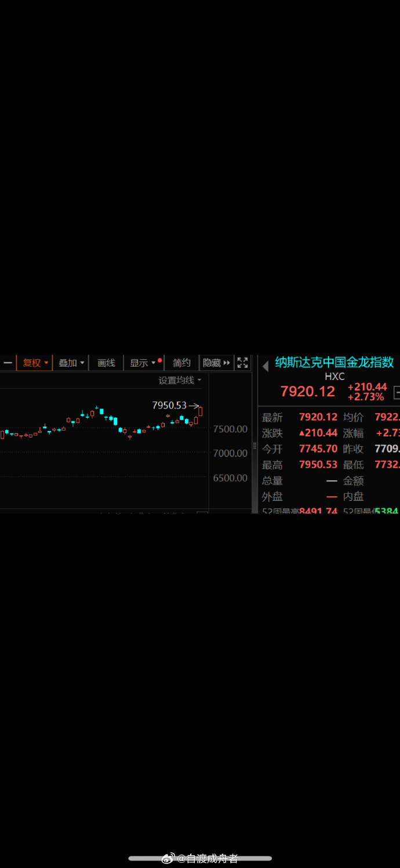Click the 6500.00 price axis label
Viewport: 400px width, 868px height.
tap(230, 478)
